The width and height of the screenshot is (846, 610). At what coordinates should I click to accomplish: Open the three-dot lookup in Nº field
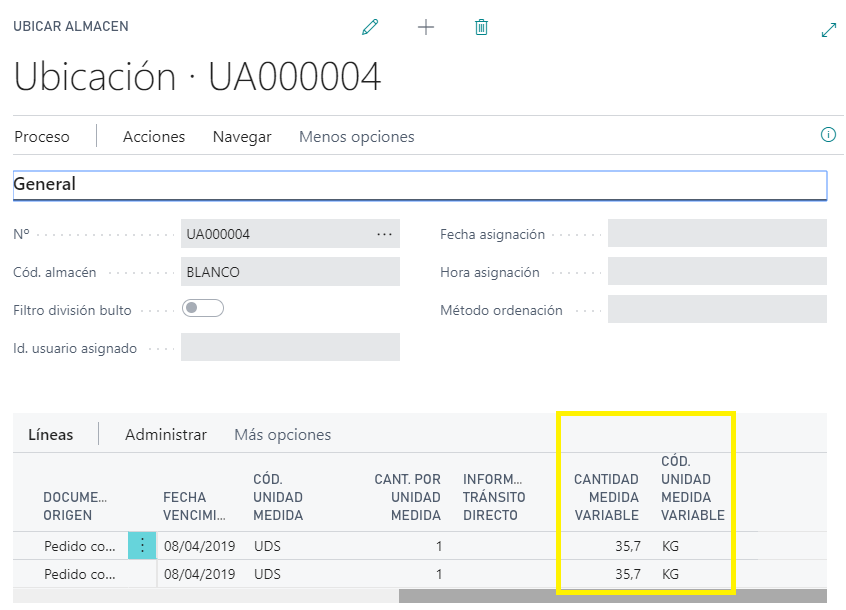click(x=384, y=234)
